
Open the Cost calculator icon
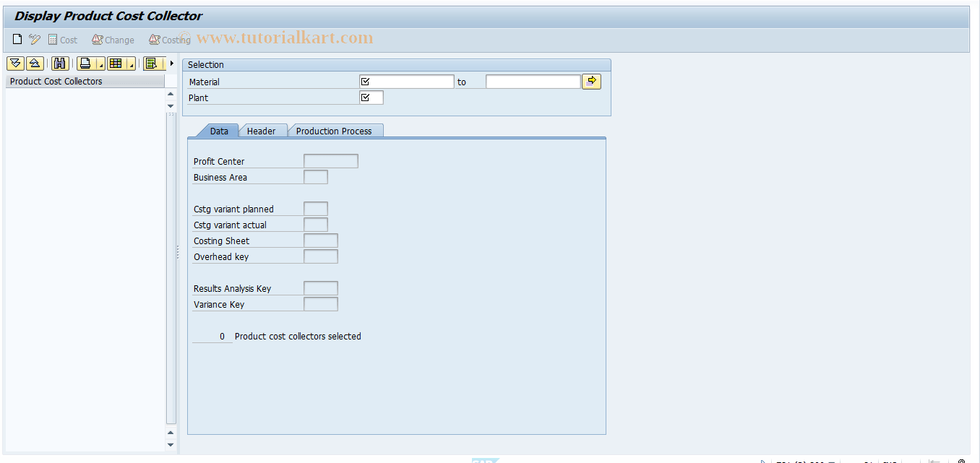pyautogui.click(x=53, y=38)
